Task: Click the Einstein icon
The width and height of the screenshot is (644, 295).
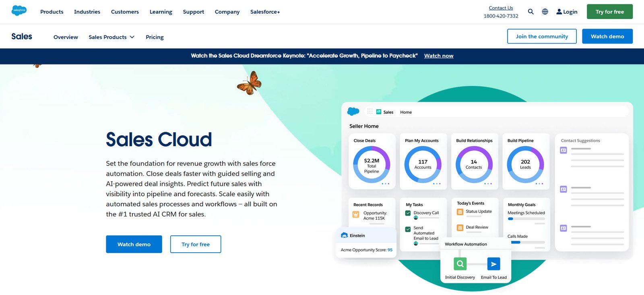Action: click(344, 235)
